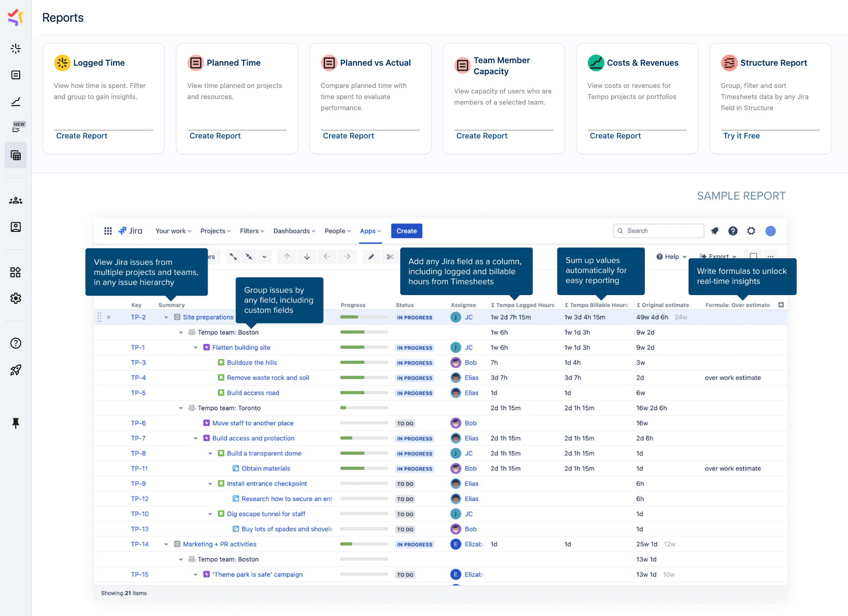Screen dimensions: 848x616
Task: Click the progress bar for TP-3 row
Action: [x=364, y=363]
